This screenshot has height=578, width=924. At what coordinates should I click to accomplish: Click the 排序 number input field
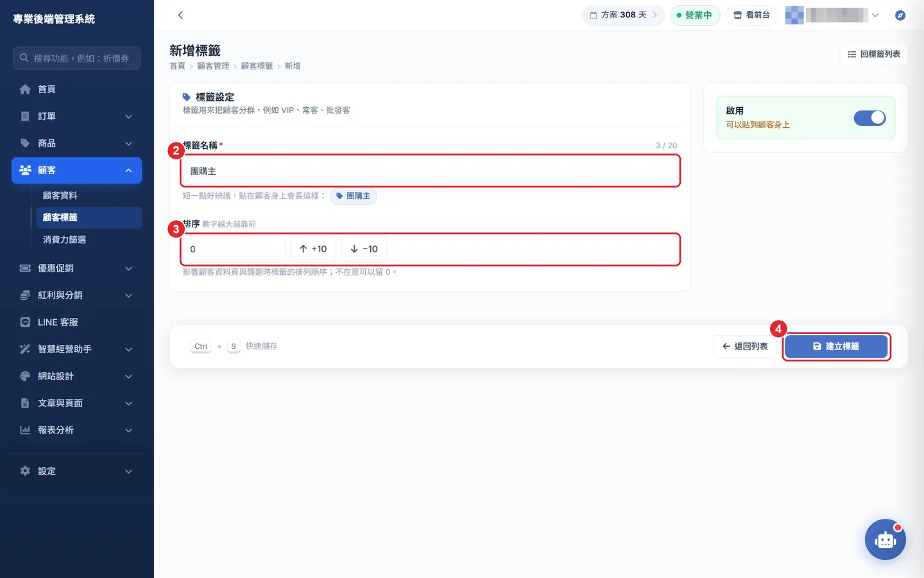pos(234,249)
